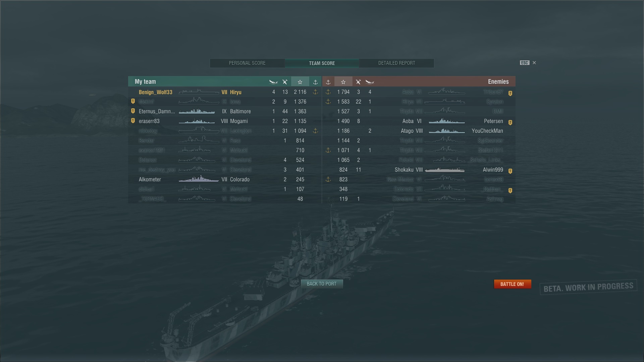Select the Team Score tab
This screenshot has width=644, height=362.
tap(322, 63)
